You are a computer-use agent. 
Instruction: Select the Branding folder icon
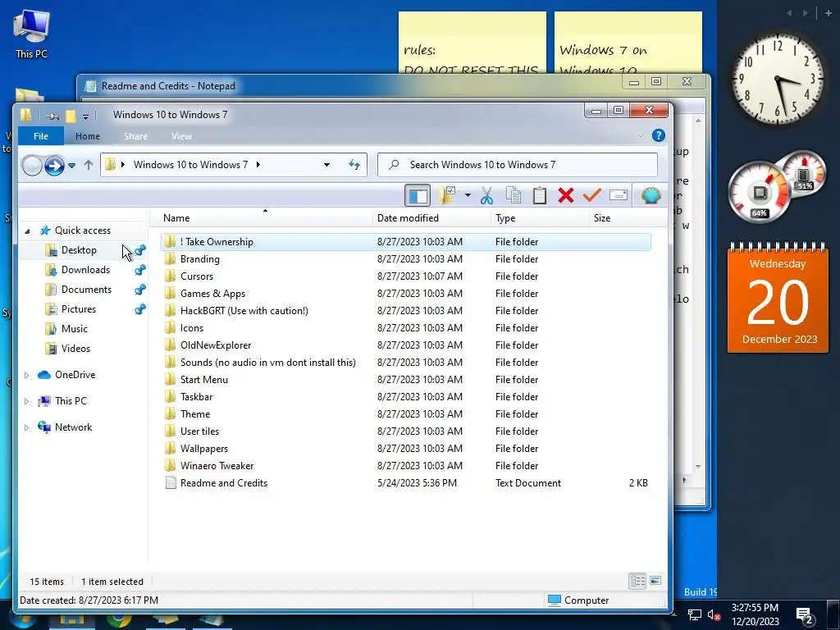point(170,259)
